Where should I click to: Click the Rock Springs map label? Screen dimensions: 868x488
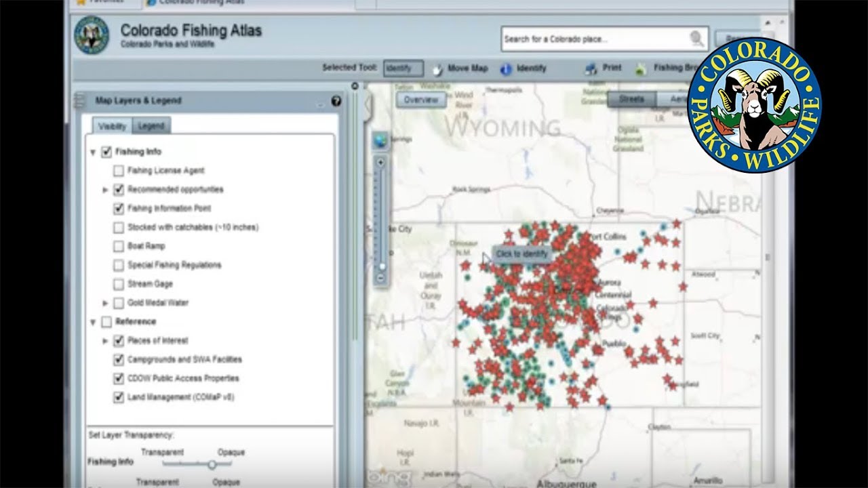[471, 190]
